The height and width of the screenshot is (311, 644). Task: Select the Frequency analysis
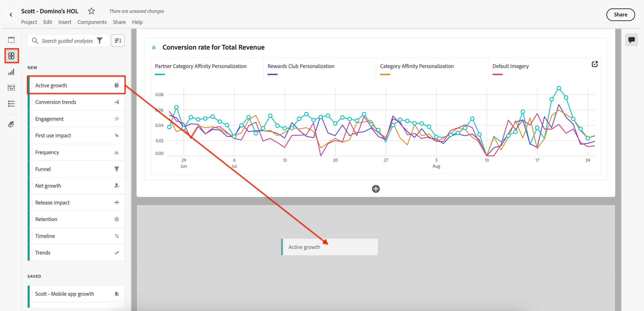tap(76, 152)
